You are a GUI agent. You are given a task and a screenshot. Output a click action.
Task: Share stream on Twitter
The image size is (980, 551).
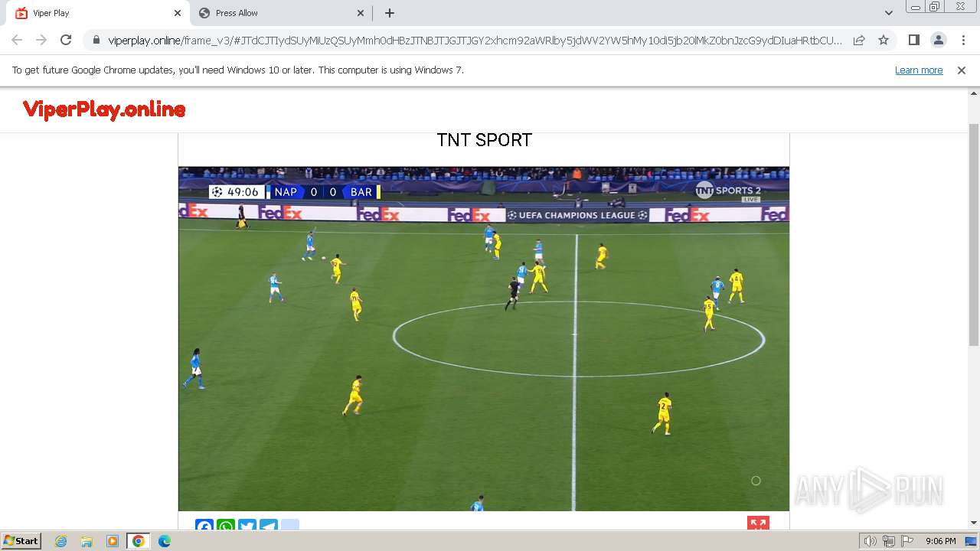[x=247, y=525]
